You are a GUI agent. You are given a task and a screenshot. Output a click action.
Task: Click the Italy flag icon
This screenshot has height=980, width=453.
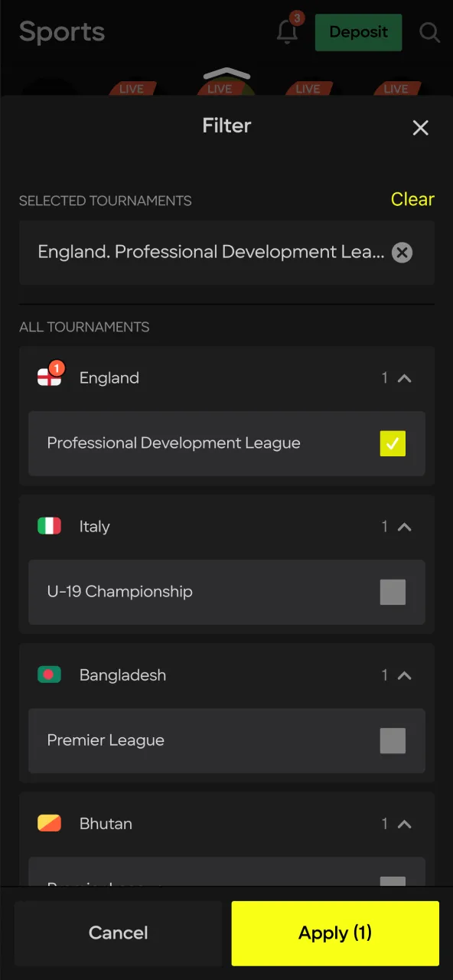pos(49,526)
